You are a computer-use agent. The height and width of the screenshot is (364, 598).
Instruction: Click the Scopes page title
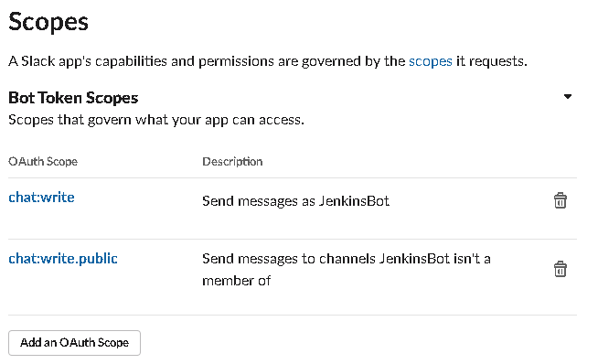[48, 22]
